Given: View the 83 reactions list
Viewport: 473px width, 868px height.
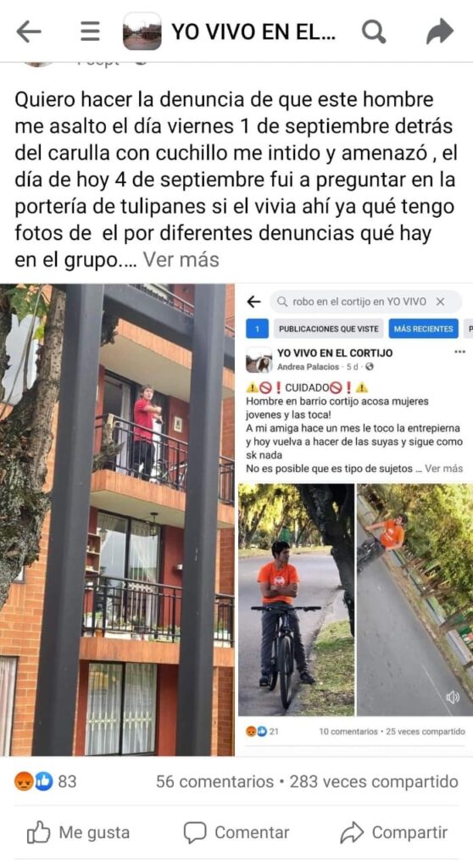Looking at the screenshot, I should [46, 782].
